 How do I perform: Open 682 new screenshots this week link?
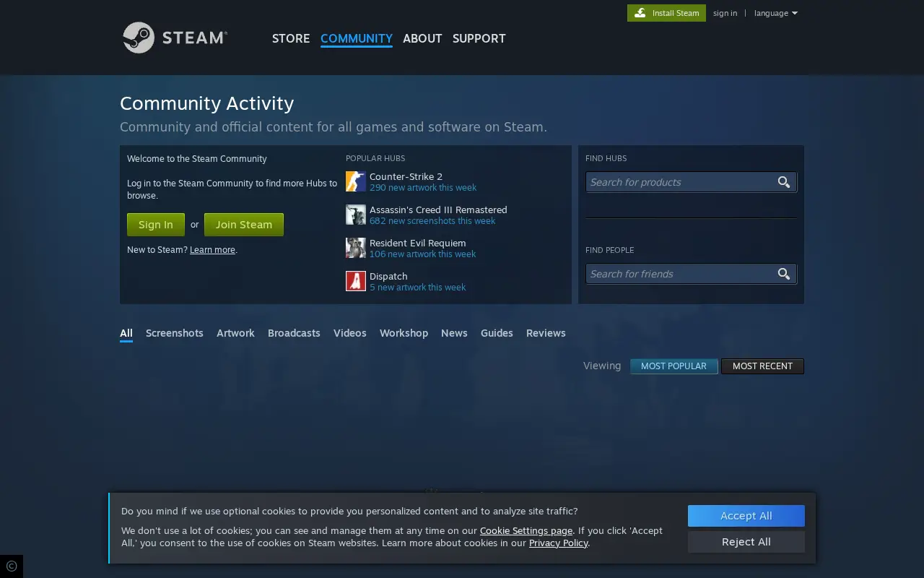[432, 221]
